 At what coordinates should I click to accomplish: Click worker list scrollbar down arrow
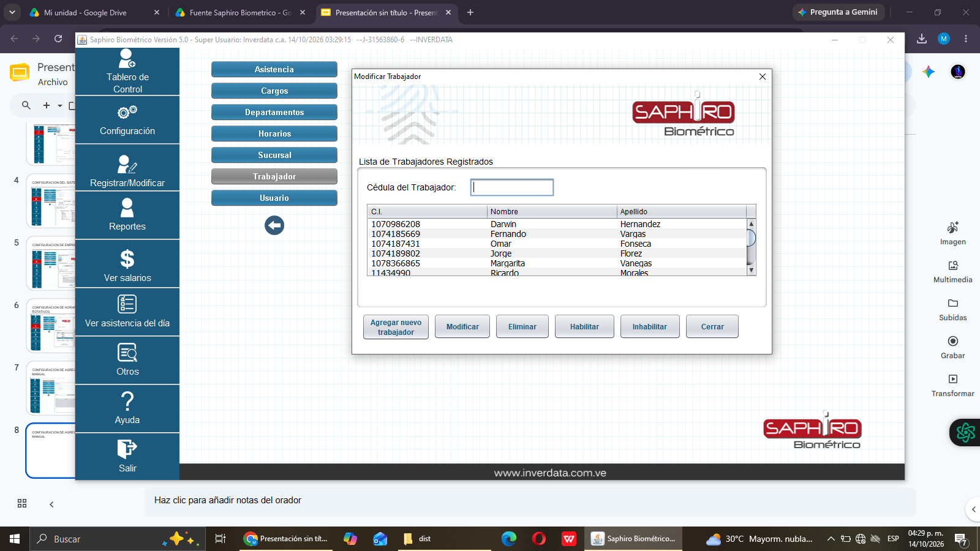click(751, 270)
